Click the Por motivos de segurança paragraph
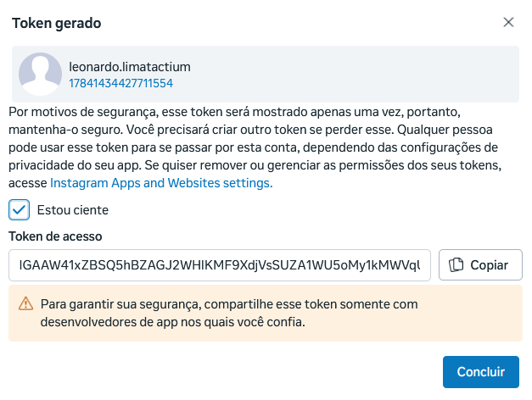Viewport: 532px width, 400px height. click(255, 147)
